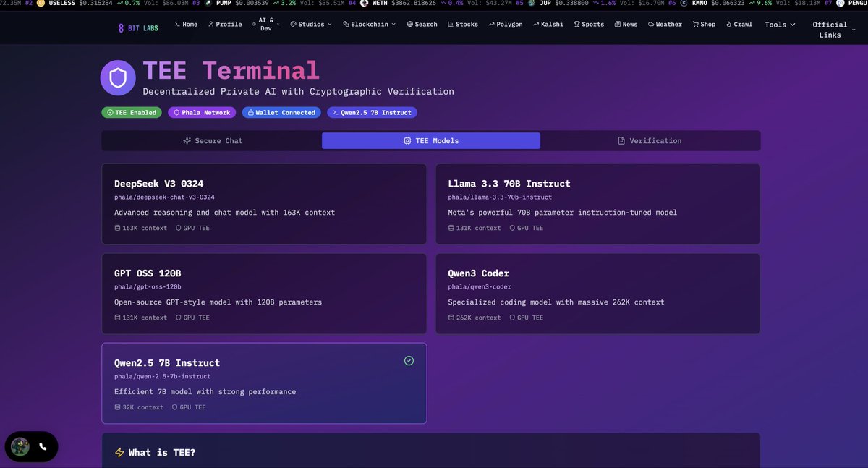Click the phone call icon in floating widget
The image size is (868, 468).
pyautogui.click(x=43, y=447)
